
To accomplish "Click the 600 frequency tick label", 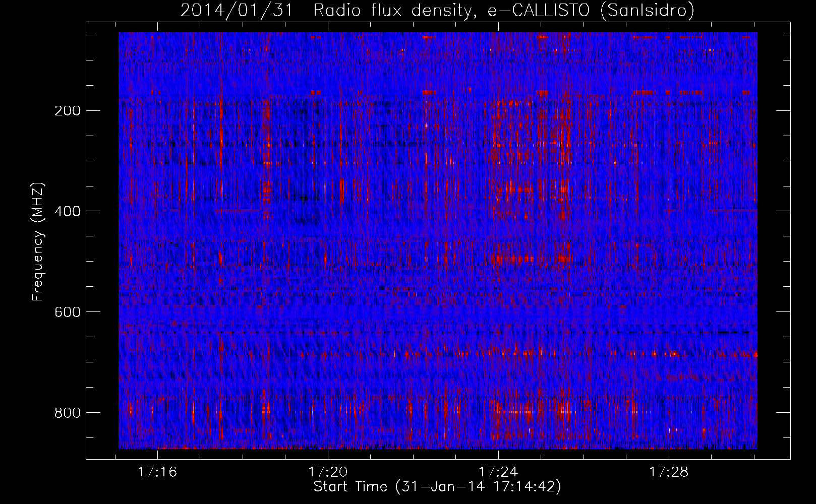I will pyautogui.click(x=68, y=312).
